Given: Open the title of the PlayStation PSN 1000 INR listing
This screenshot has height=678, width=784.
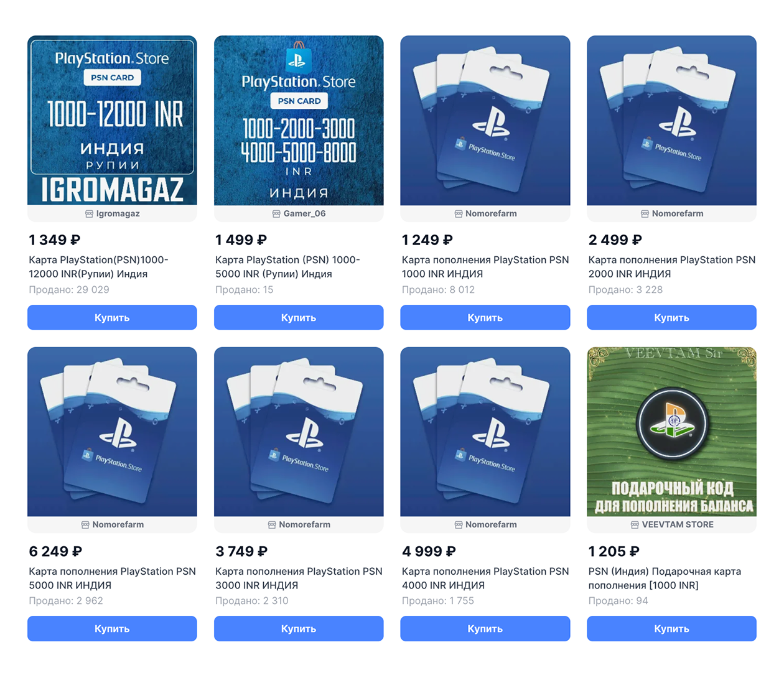Looking at the screenshot, I should click(x=485, y=267).
